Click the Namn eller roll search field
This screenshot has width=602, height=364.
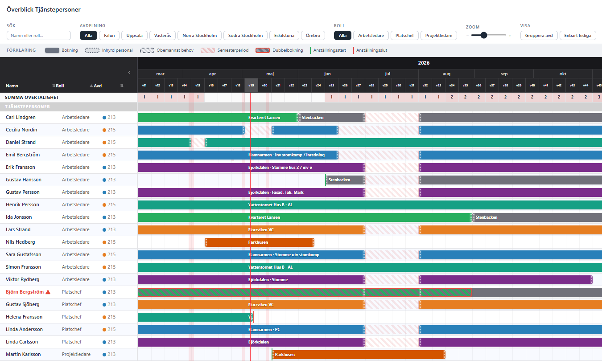(39, 36)
